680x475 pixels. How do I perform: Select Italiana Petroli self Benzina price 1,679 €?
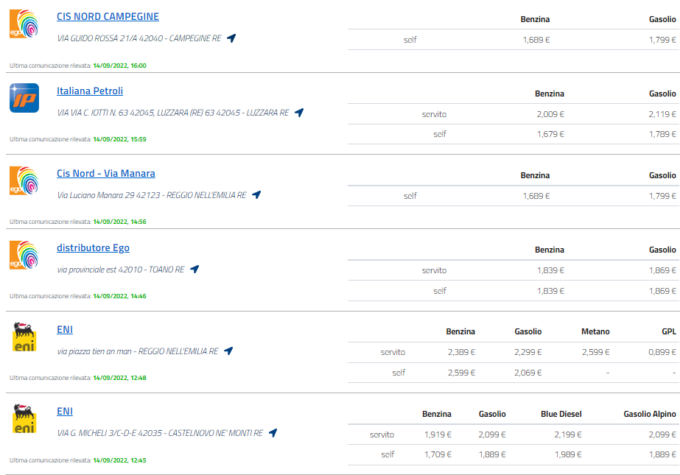pyautogui.click(x=550, y=134)
